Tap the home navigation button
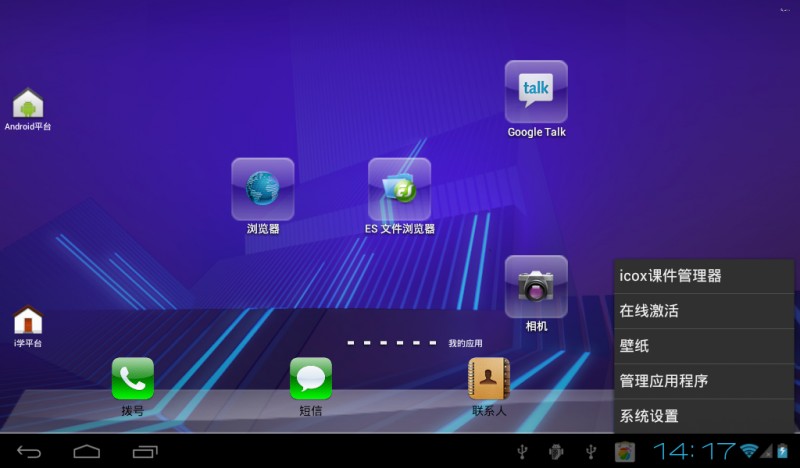The height and width of the screenshot is (468, 800). (87, 452)
